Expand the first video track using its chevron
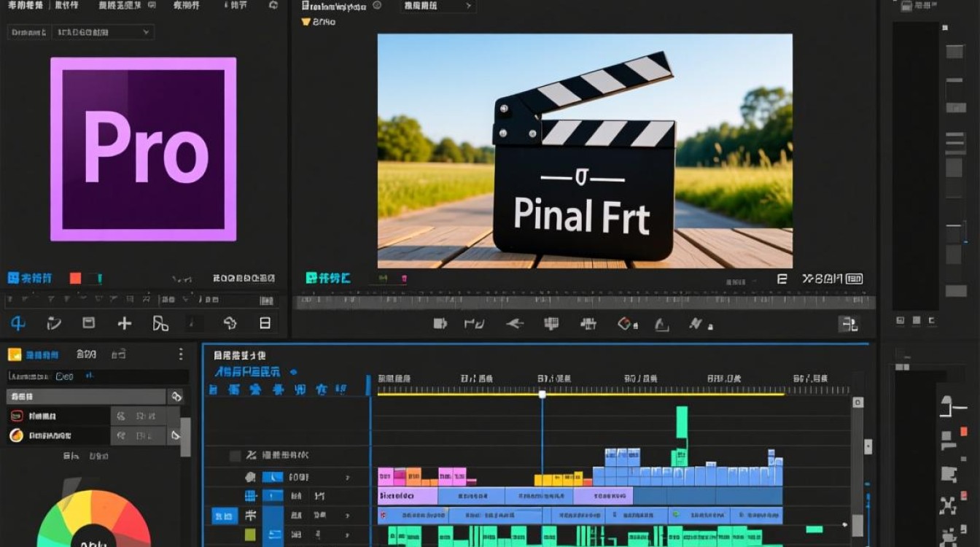Screen dimensions: 980x547 pyautogui.click(x=347, y=478)
